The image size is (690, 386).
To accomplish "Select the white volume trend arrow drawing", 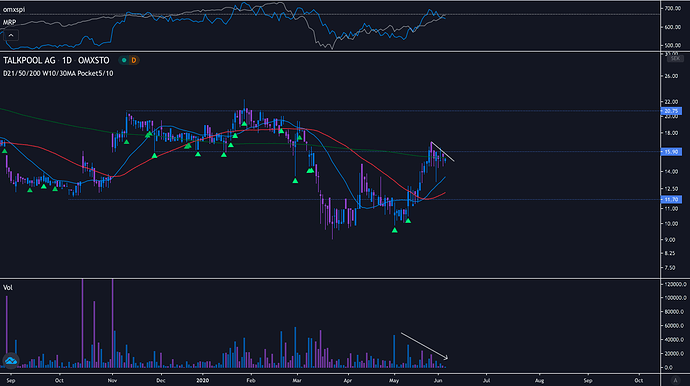I will (424, 346).
